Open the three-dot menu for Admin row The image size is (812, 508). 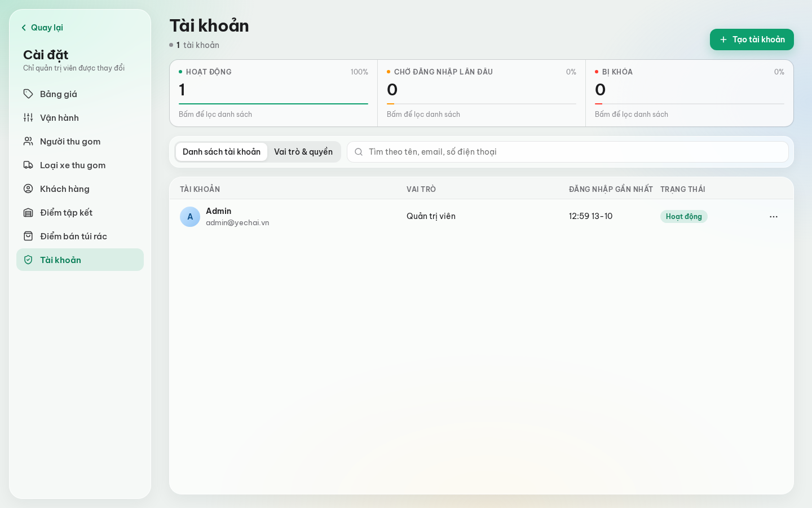[774, 217]
